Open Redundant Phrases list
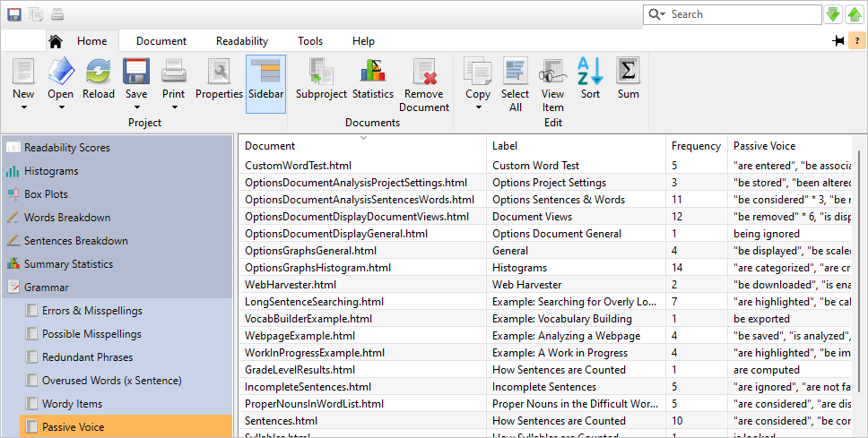 [126, 356]
